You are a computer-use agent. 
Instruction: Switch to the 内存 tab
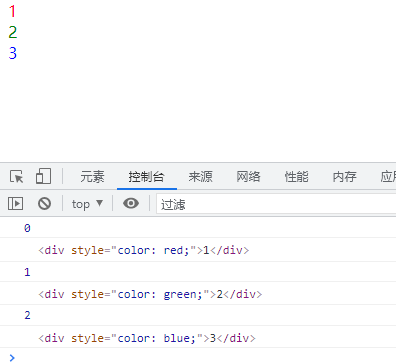point(344,176)
